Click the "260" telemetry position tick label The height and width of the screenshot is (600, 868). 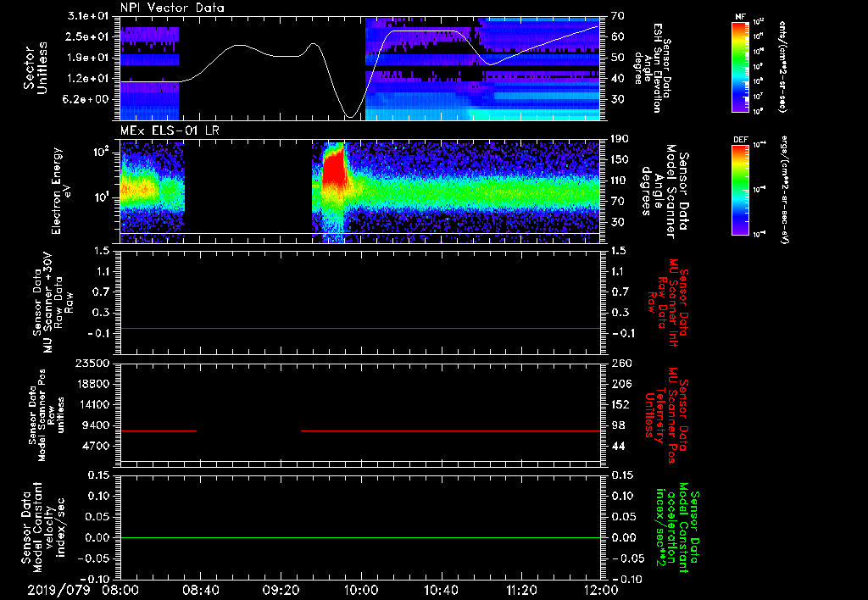[621, 363]
